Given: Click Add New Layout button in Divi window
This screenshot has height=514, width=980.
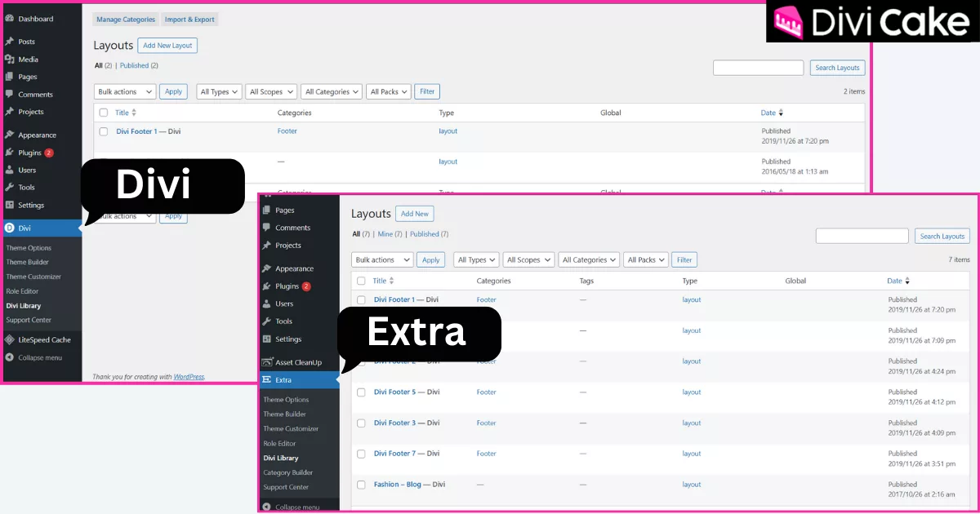Looking at the screenshot, I should pyautogui.click(x=167, y=46).
